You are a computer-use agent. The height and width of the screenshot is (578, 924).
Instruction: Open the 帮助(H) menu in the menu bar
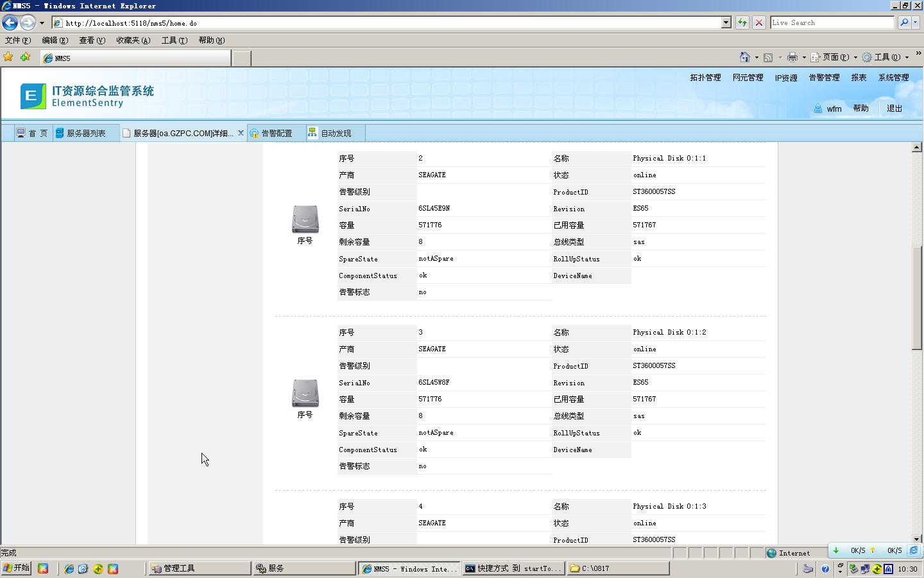211,40
